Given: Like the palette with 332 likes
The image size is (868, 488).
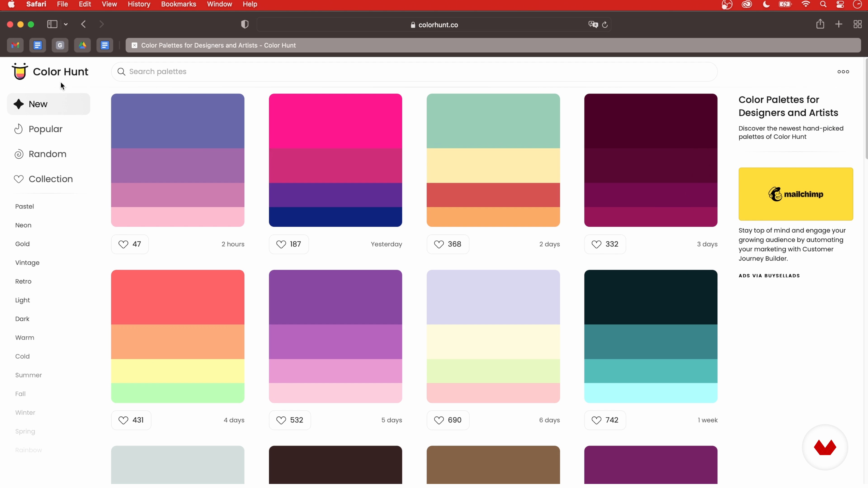Looking at the screenshot, I should (x=605, y=244).
